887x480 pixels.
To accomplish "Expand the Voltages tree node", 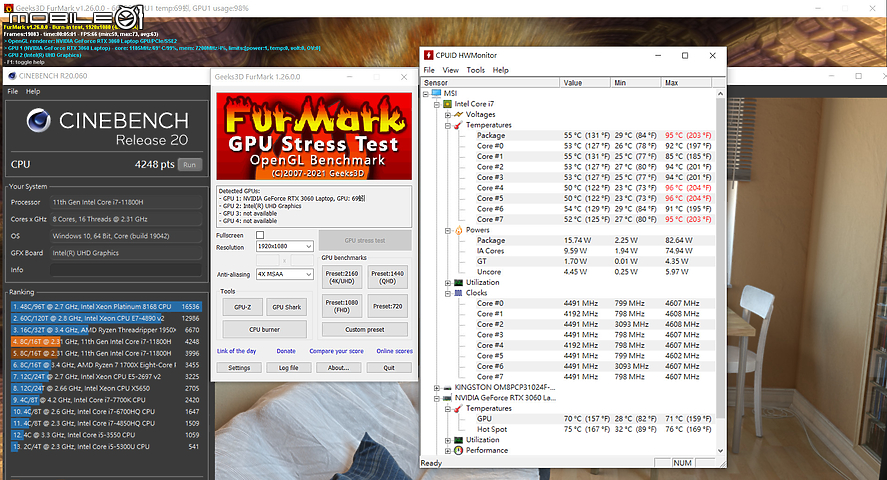I will click(447, 115).
